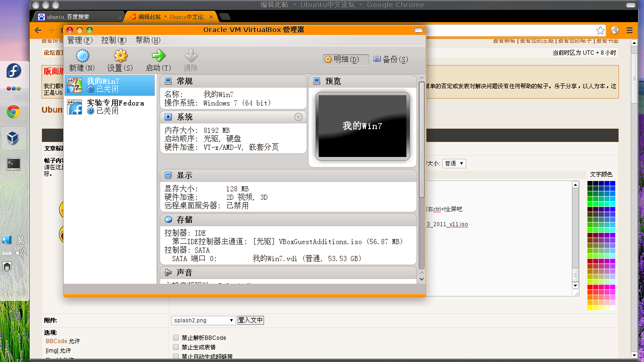This screenshot has width=644, height=362.
Task: Open the Fedora logo launcher in dock
Action: [x=14, y=71]
